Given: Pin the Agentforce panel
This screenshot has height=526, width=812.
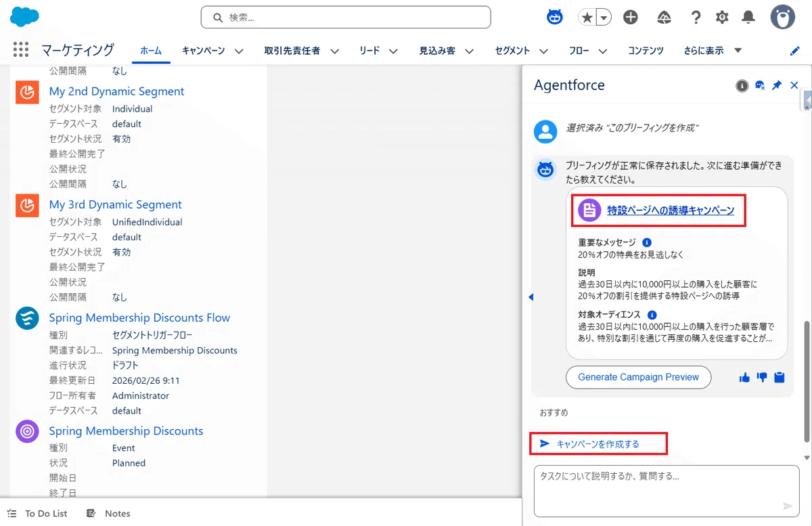Looking at the screenshot, I should click(777, 85).
